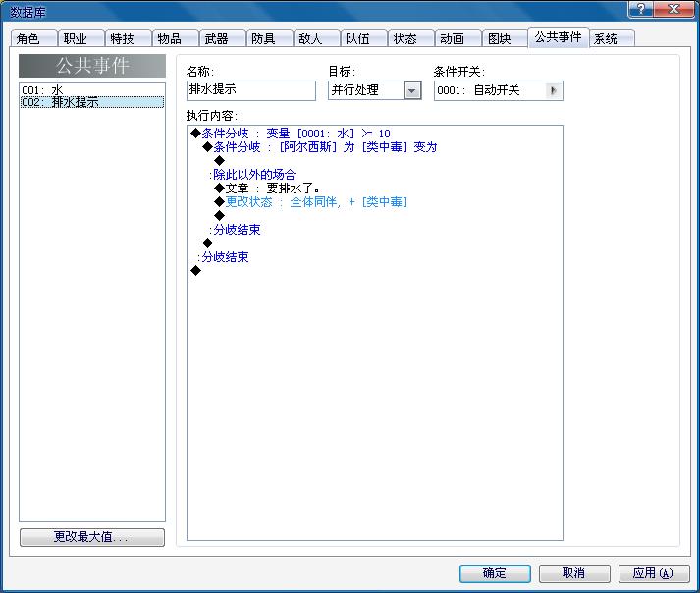
Task: Click the 名称 input field
Action: tap(251, 90)
